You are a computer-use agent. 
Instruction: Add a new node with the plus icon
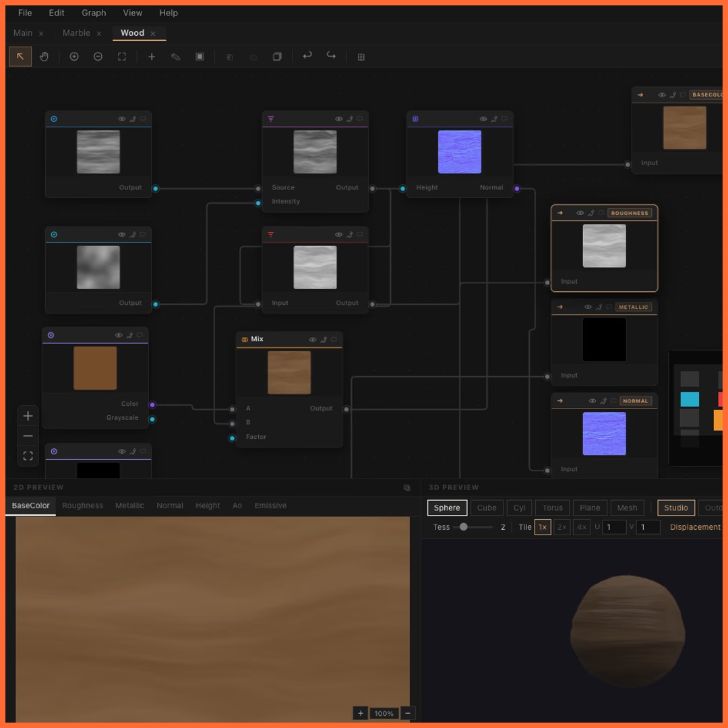coord(151,57)
